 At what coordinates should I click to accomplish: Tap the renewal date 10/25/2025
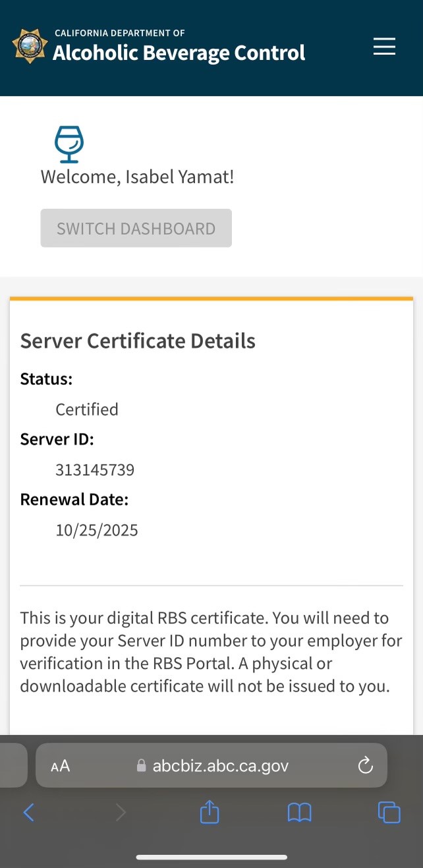pos(97,531)
